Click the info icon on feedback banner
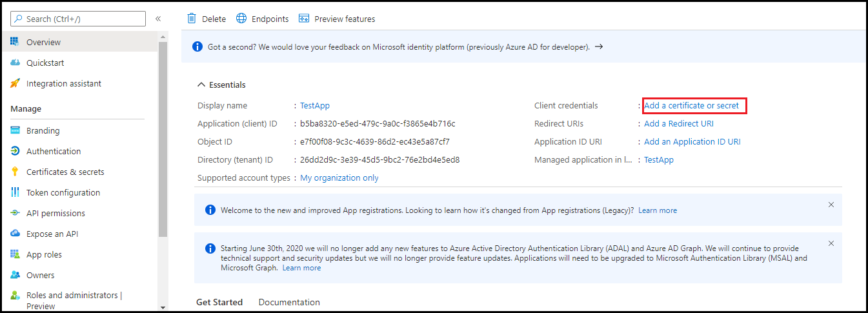This screenshot has width=868, height=313. point(197,47)
